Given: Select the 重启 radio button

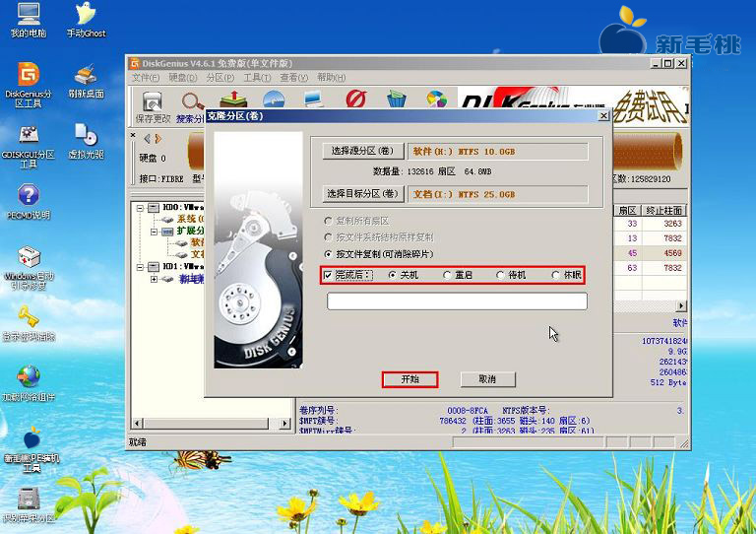Looking at the screenshot, I should coord(447,275).
